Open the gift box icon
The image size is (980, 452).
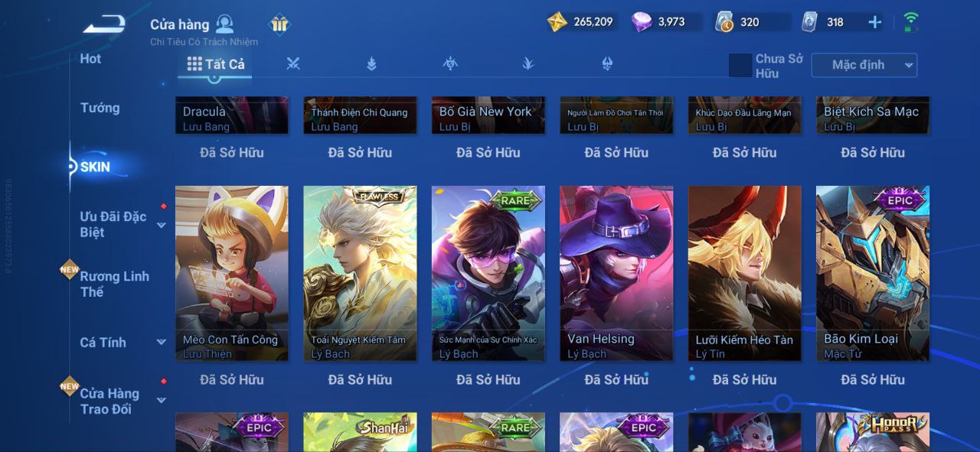[280, 24]
